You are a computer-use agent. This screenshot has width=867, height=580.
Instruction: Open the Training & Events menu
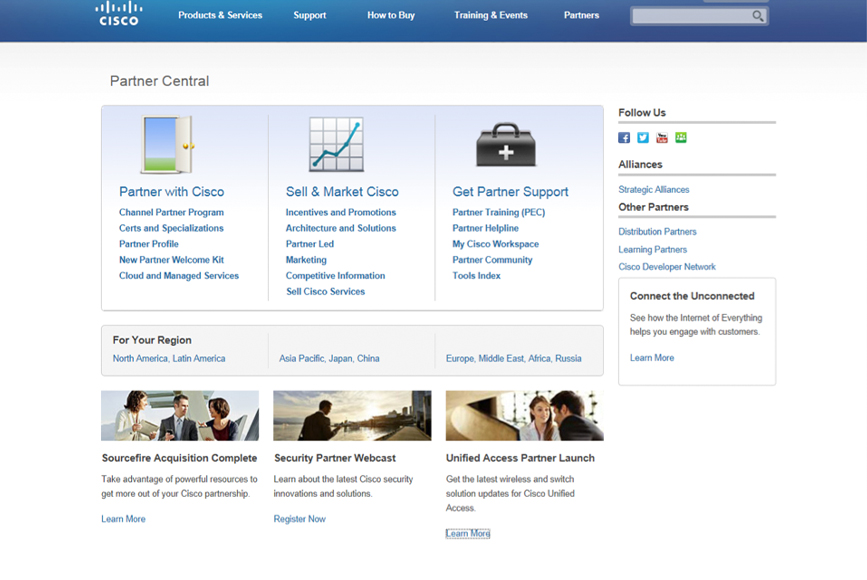(490, 16)
